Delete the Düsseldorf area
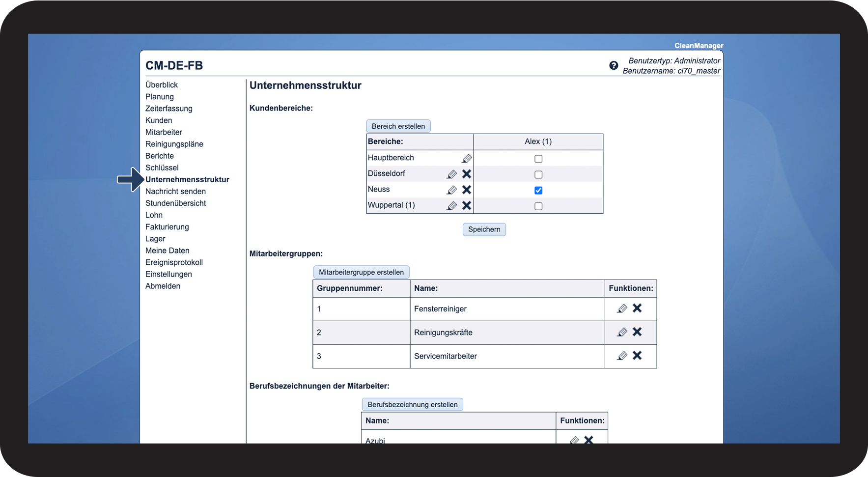Image resolution: width=868 pixels, height=477 pixels. (x=467, y=174)
